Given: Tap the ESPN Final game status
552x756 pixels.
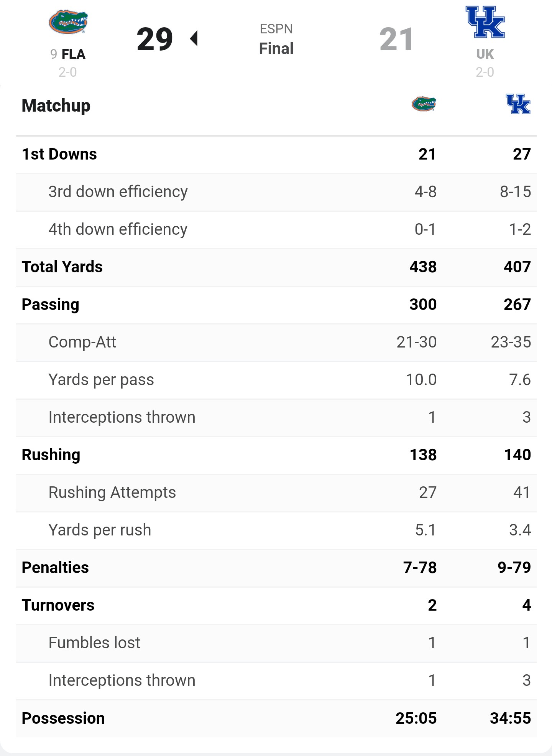Looking at the screenshot, I should coord(276,39).
